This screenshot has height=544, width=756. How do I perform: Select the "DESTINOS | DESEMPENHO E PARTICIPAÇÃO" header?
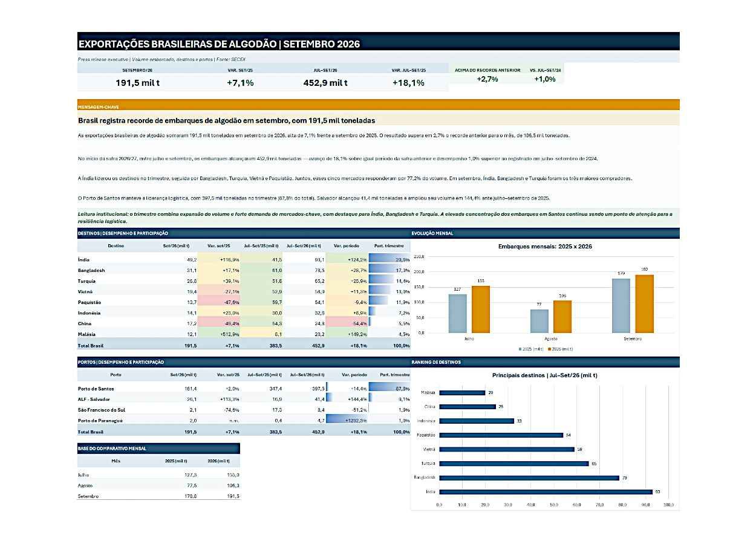tap(243, 233)
